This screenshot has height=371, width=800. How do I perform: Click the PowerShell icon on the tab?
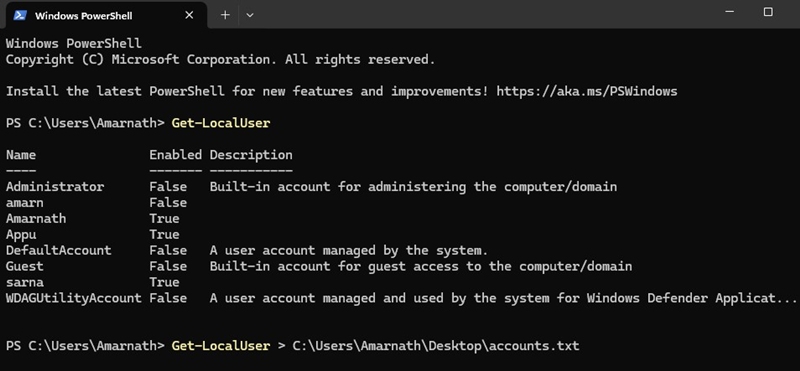(20, 15)
